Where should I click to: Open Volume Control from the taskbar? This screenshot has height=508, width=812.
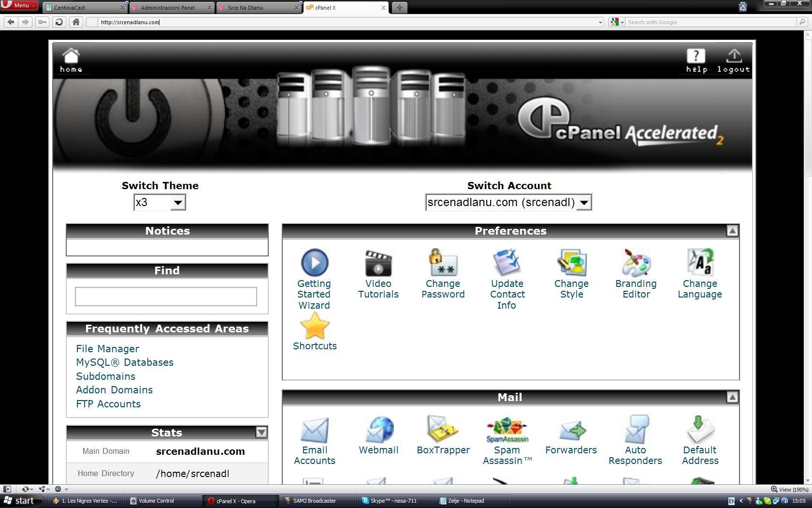click(163, 501)
